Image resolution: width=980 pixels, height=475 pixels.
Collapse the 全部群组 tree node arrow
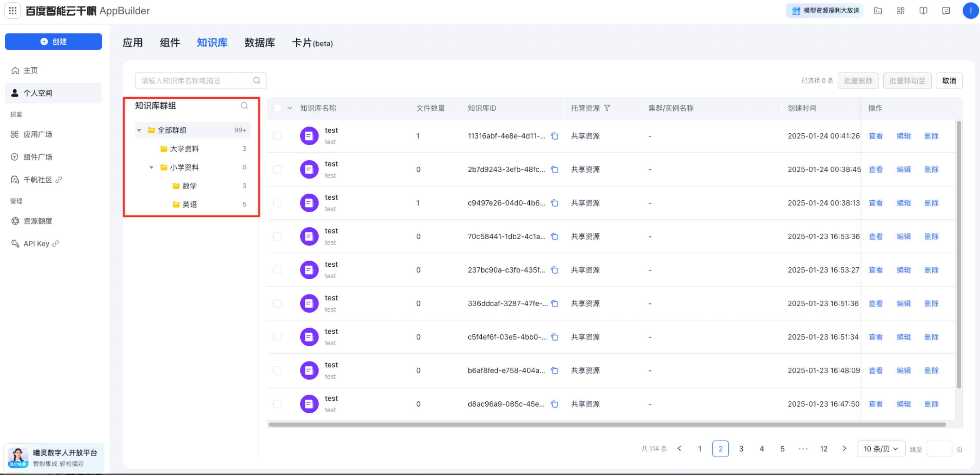click(139, 130)
